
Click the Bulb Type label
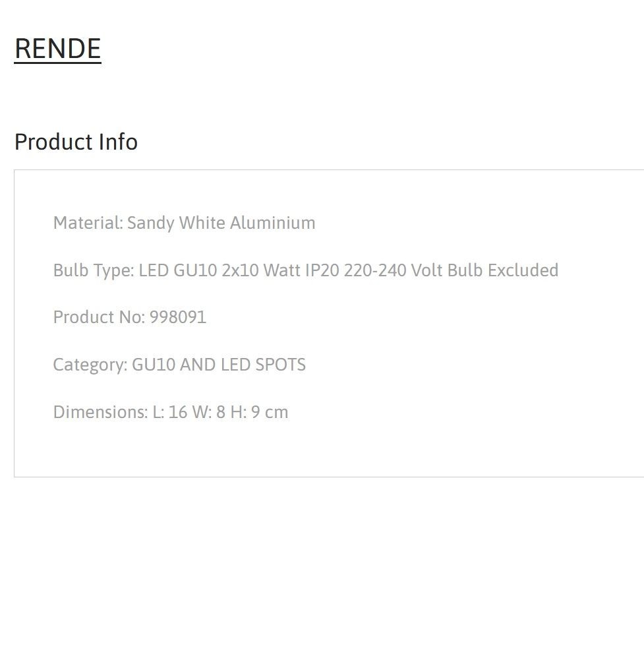click(x=94, y=270)
